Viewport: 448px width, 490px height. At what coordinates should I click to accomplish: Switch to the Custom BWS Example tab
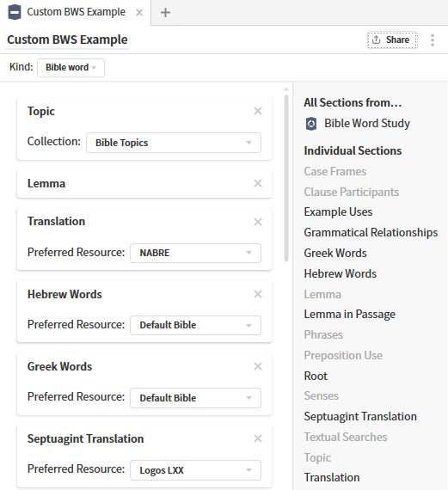point(76,12)
